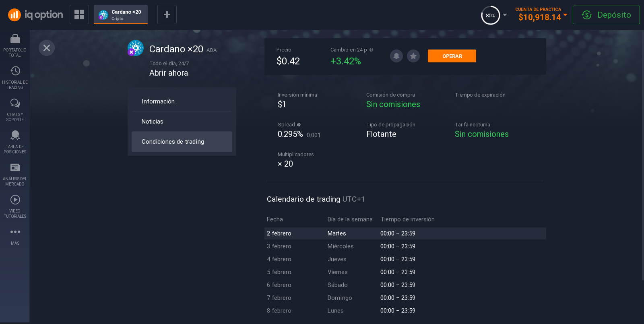Click the Flotante spread type value
Image resolution: width=644 pixels, height=324 pixels.
coord(382,134)
